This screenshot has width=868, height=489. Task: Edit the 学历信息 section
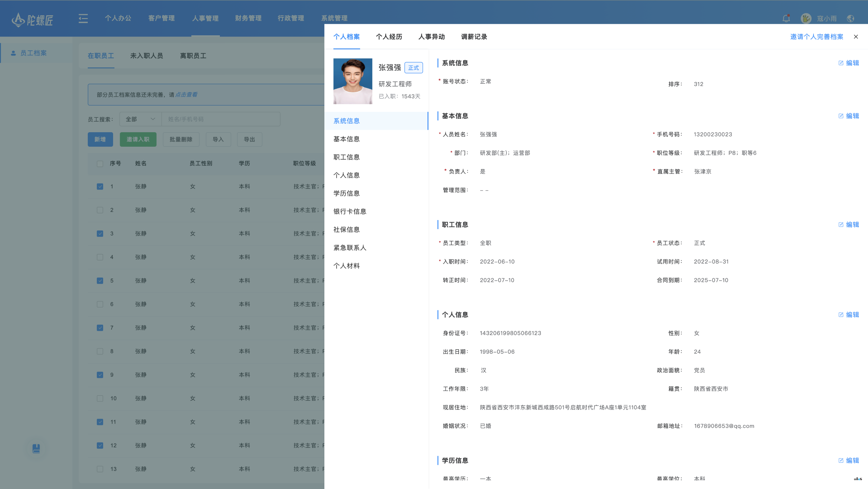848,460
